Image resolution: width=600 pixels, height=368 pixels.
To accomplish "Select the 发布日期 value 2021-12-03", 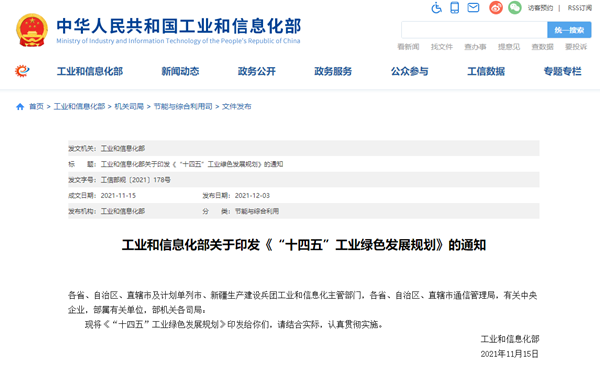I will (252, 195).
